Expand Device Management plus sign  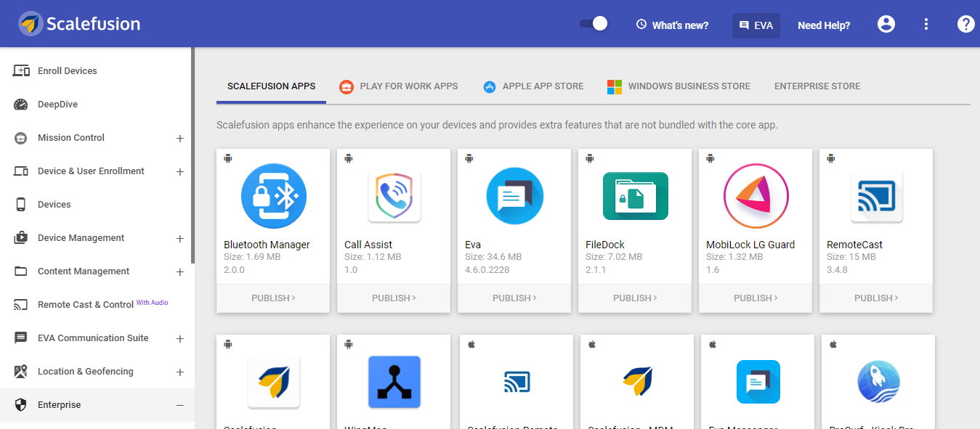coord(180,239)
